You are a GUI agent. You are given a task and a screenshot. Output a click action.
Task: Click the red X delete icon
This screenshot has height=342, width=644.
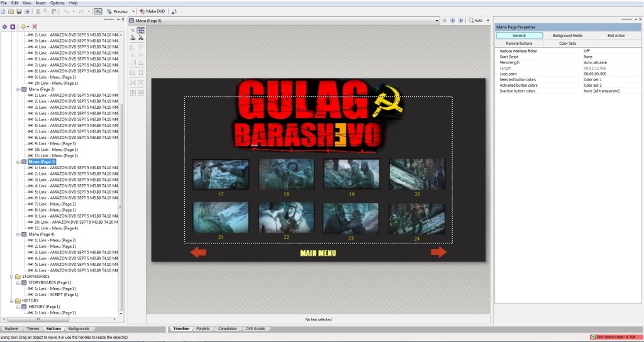[x=35, y=26]
